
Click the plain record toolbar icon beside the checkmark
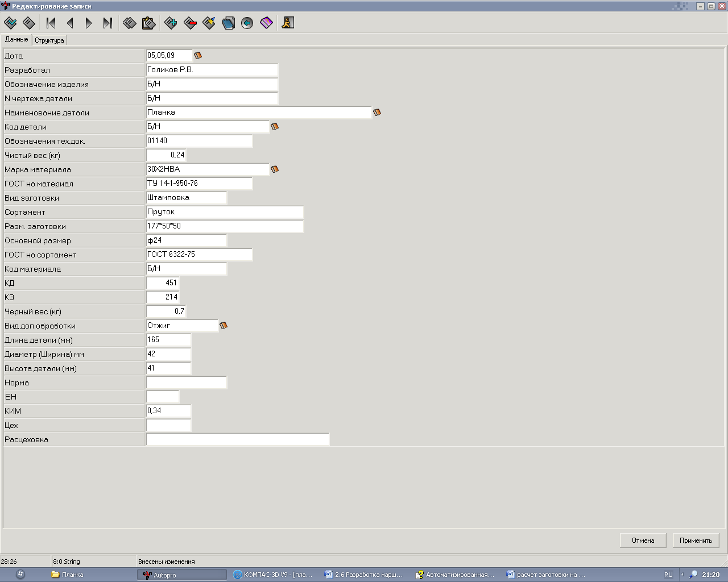point(29,23)
